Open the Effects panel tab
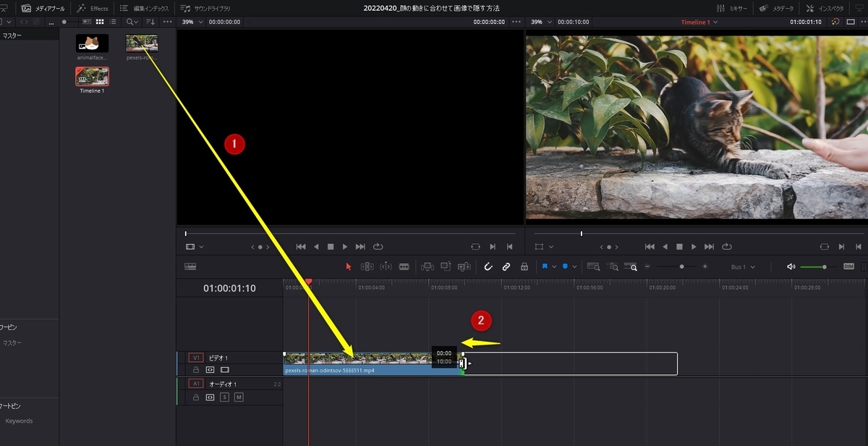Screen dimensions: 868x446 pos(93,8)
